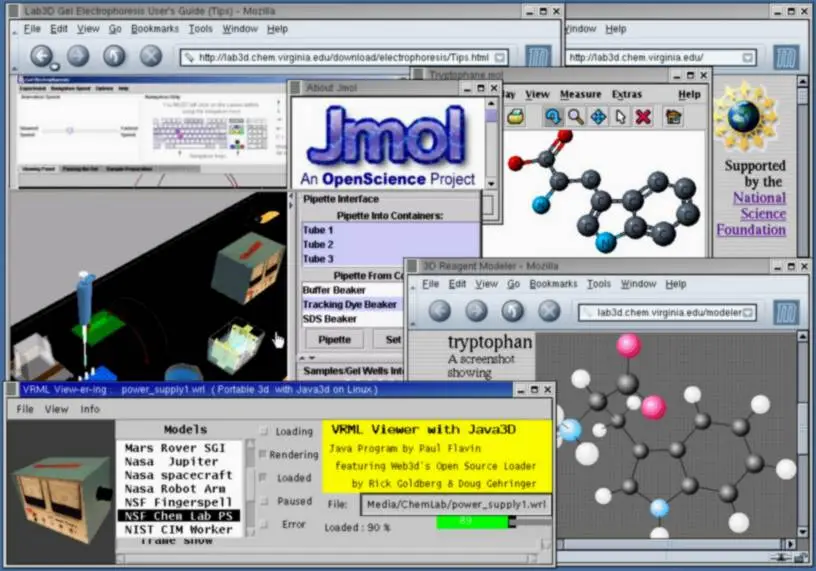Click right scroll arrow under 3D Reagent Modeler view

coord(790,544)
